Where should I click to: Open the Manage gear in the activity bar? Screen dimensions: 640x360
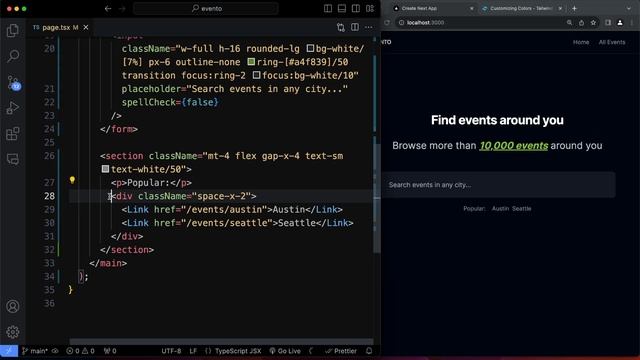pos(13,332)
